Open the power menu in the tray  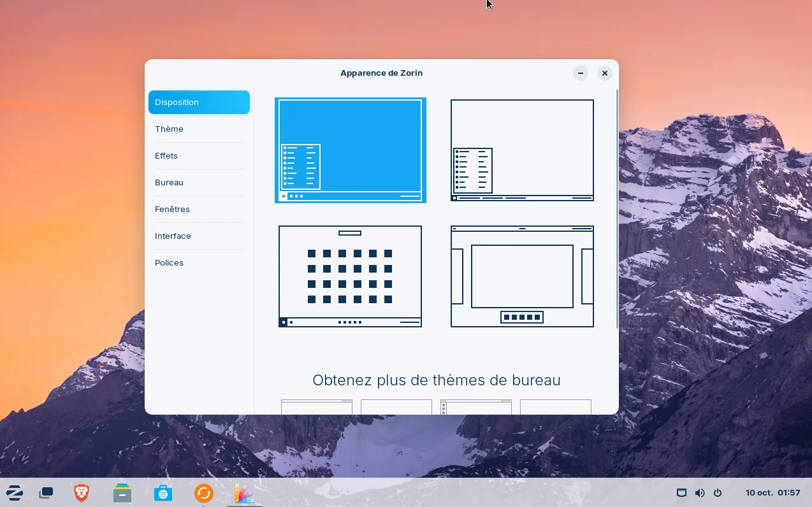tap(718, 493)
